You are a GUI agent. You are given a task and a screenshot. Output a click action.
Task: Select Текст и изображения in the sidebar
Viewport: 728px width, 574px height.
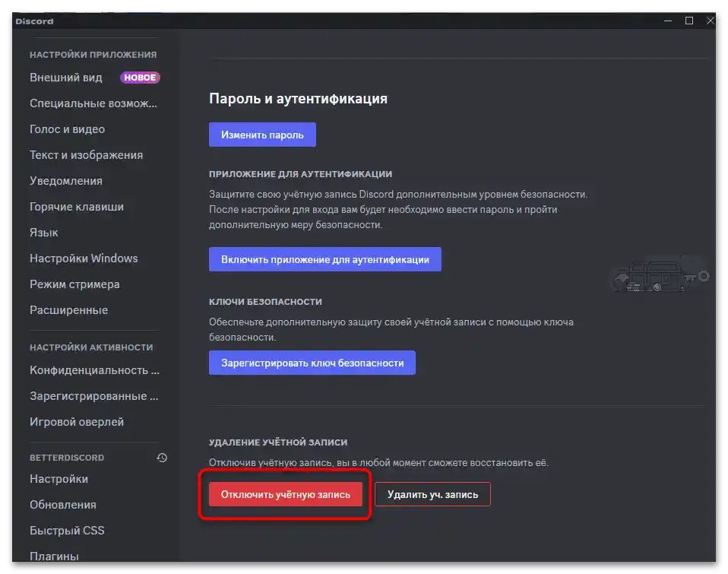click(87, 154)
